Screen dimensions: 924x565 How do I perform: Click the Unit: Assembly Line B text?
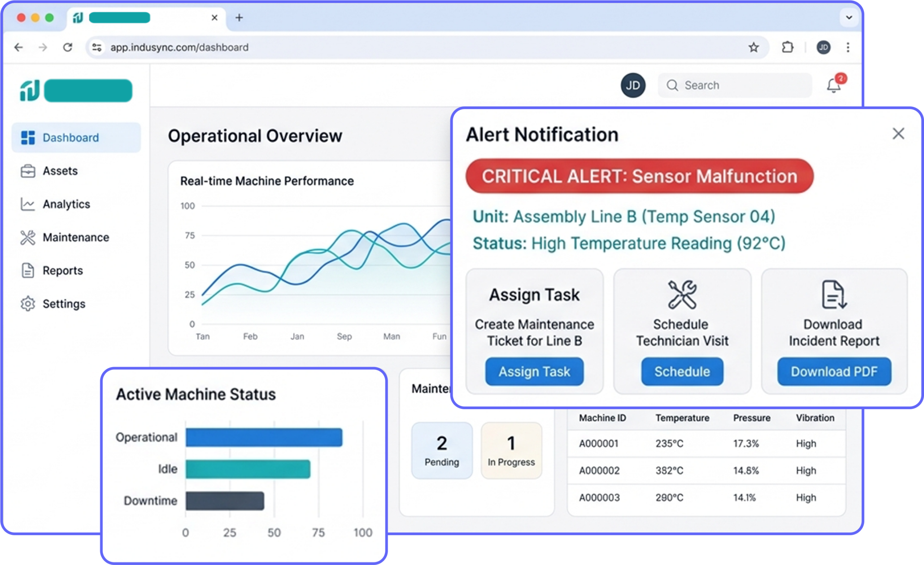pyautogui.click(x=624, y=217)
